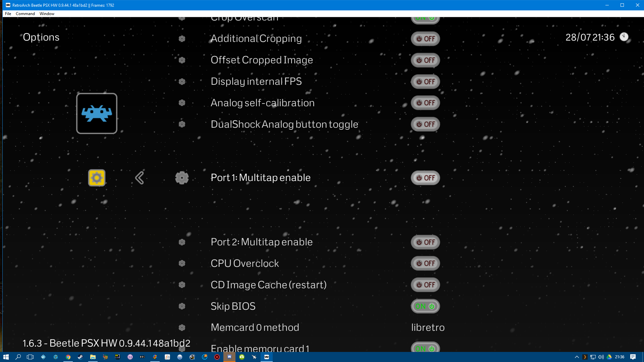This screenshot has width=644, height=362.
Task: Open Discord from the taskbar
Action: coord(229,357)
